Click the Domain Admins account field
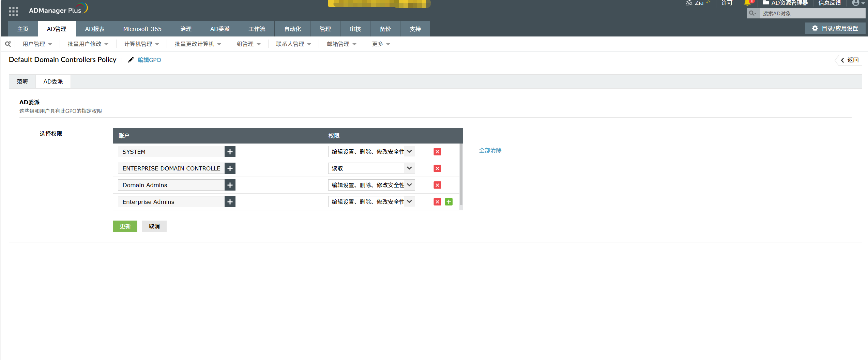 click(x=171, y=185)
